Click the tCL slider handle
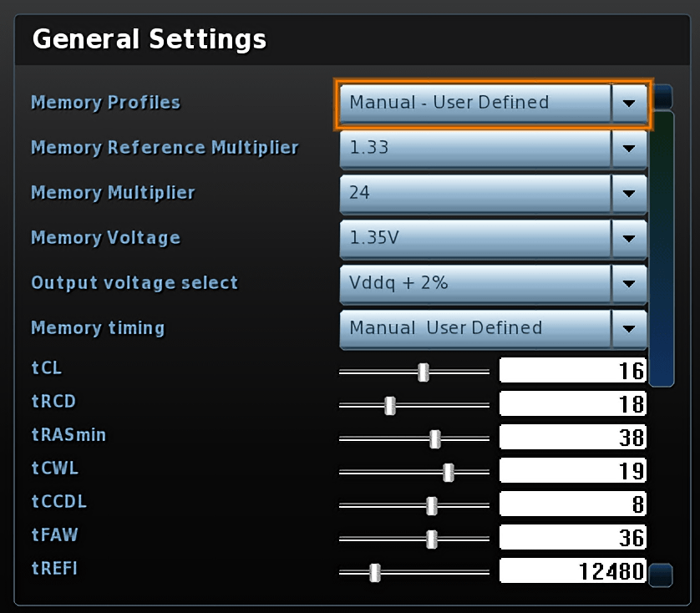 424,372
